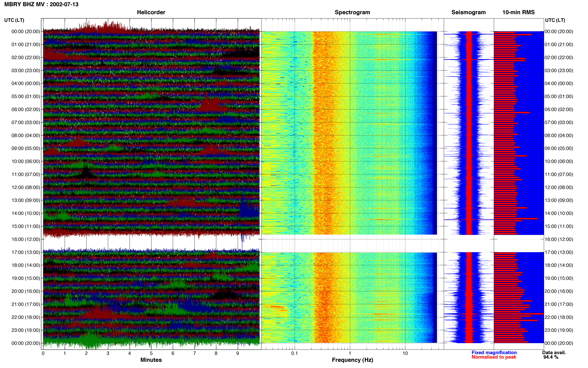Click the 'Spectrogram' panel heading
The width and height of the screenshot is (588, 368).
(x=352, y=12)
